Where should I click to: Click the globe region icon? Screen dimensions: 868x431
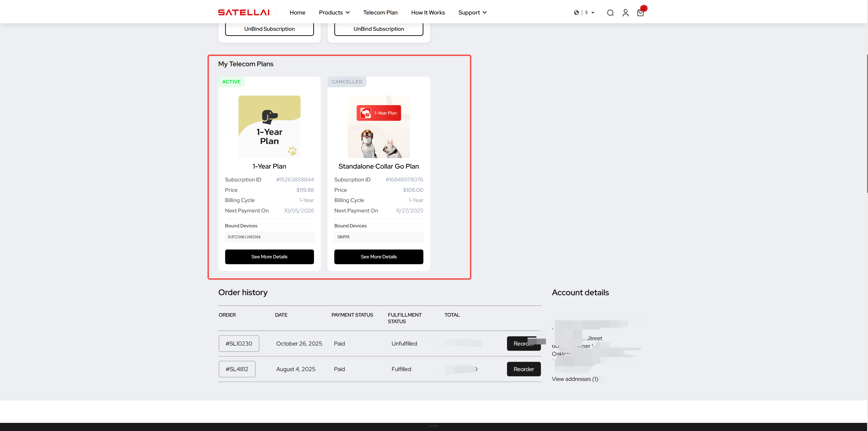pyautogui.click(x=576, y=12)
